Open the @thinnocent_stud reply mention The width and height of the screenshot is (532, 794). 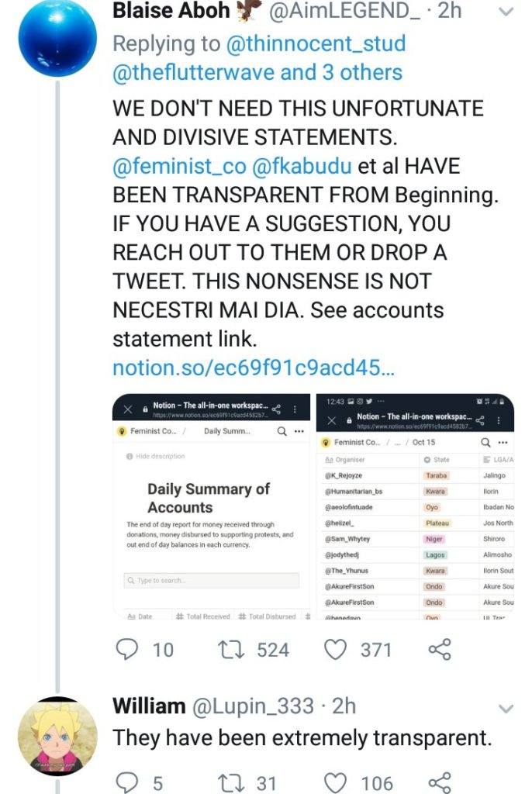click(x=316, y=43)
